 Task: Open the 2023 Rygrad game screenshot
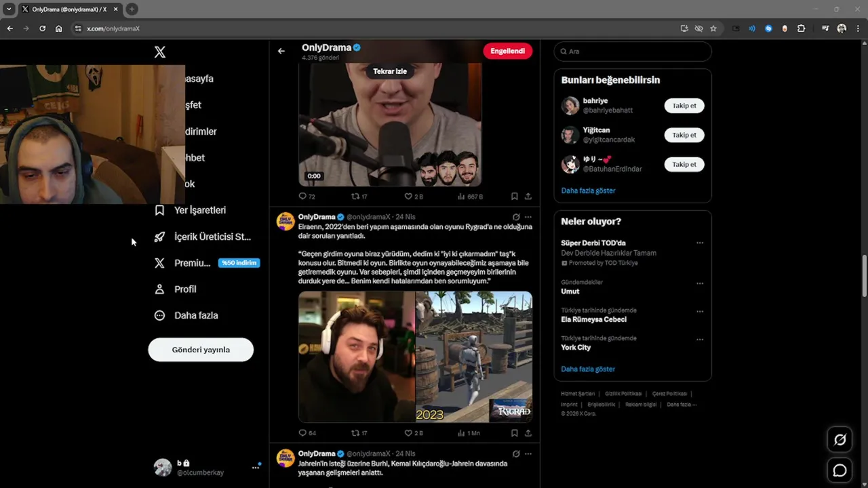point(474,357)
